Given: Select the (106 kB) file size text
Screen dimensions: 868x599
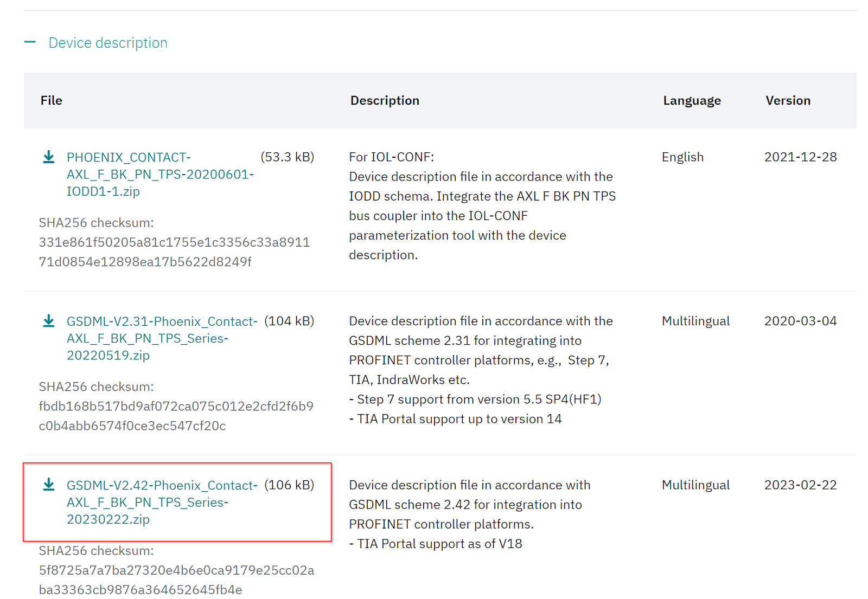Looking at the screenshot, I should (x=289, y=485).
